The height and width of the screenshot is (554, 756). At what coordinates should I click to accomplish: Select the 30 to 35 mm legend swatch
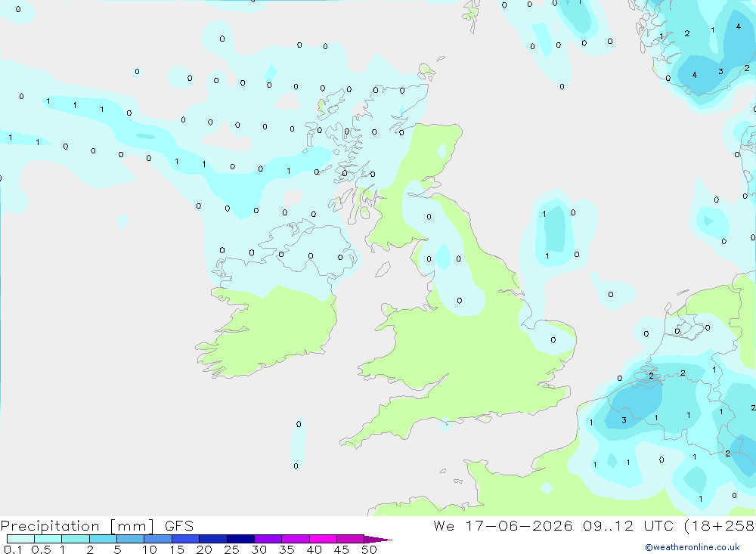[x=268, y=539]
